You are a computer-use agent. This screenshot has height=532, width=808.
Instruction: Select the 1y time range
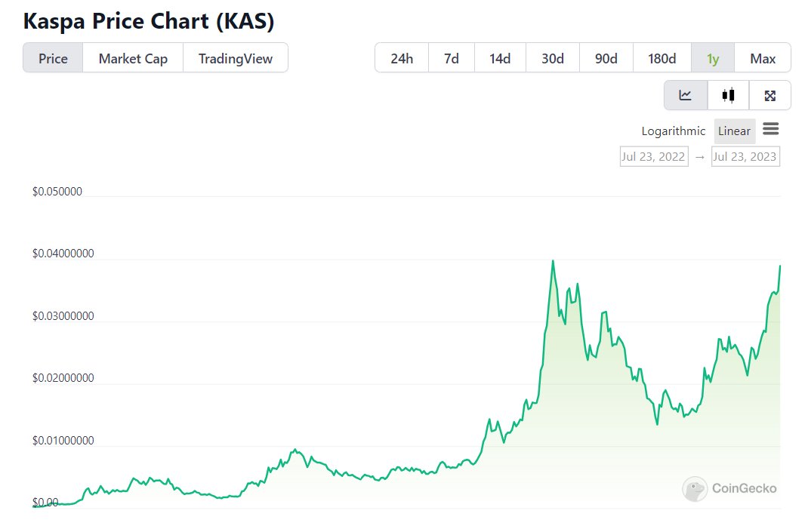tap(713, 58)
